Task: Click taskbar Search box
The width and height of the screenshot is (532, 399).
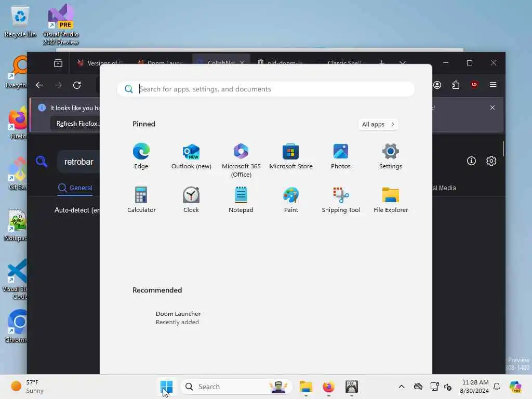Action: (x=236, y=387)
